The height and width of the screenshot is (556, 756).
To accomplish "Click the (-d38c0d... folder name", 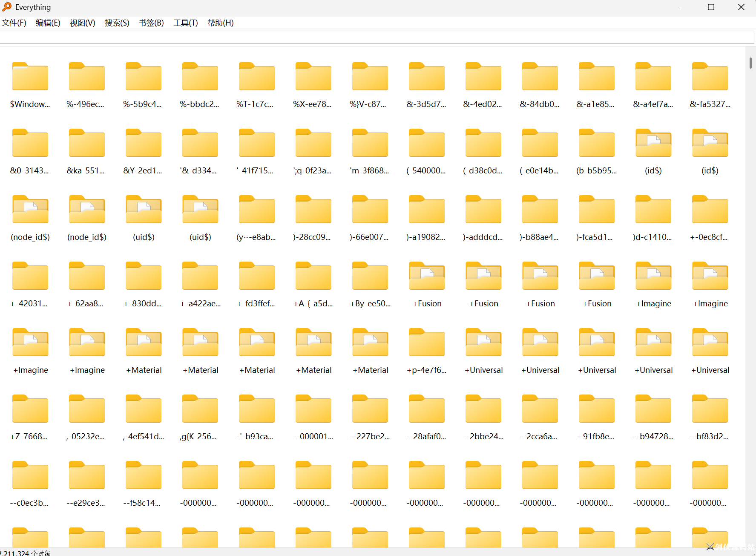I will 483,170.
